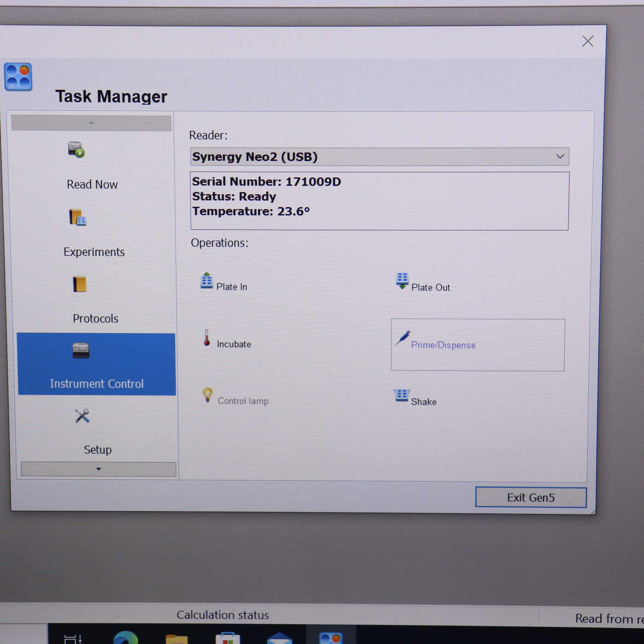This screenshot has width=644, height=644.
Task: Open File Explorer from the taskbar
Action: [x=177, y=639]
